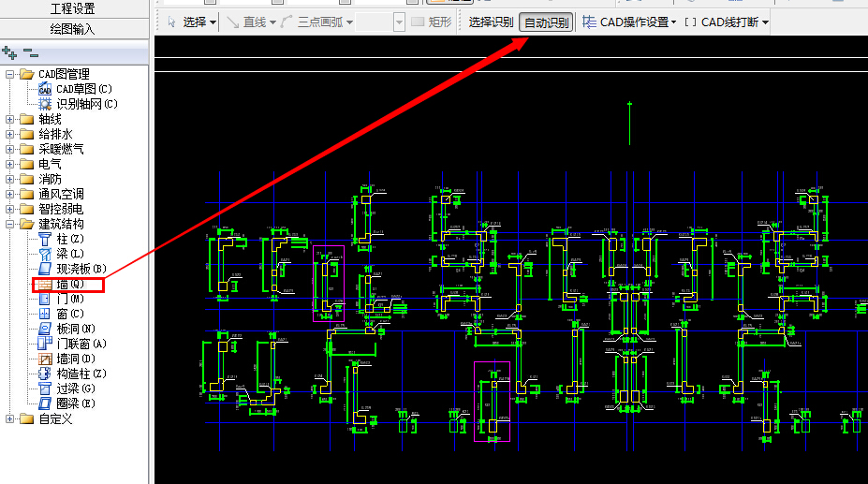Expand the 电气 folder
The image size is (868, 484).
pos(9,164)
